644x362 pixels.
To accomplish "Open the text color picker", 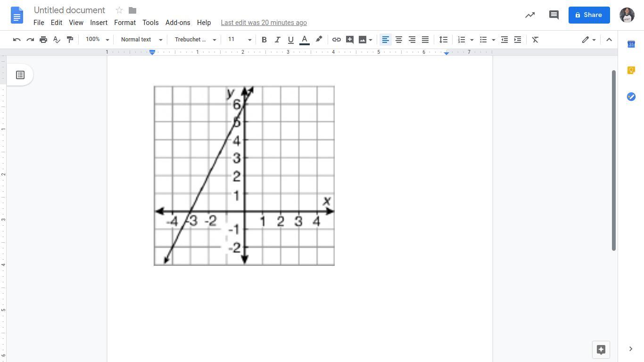I will (305, 40).
